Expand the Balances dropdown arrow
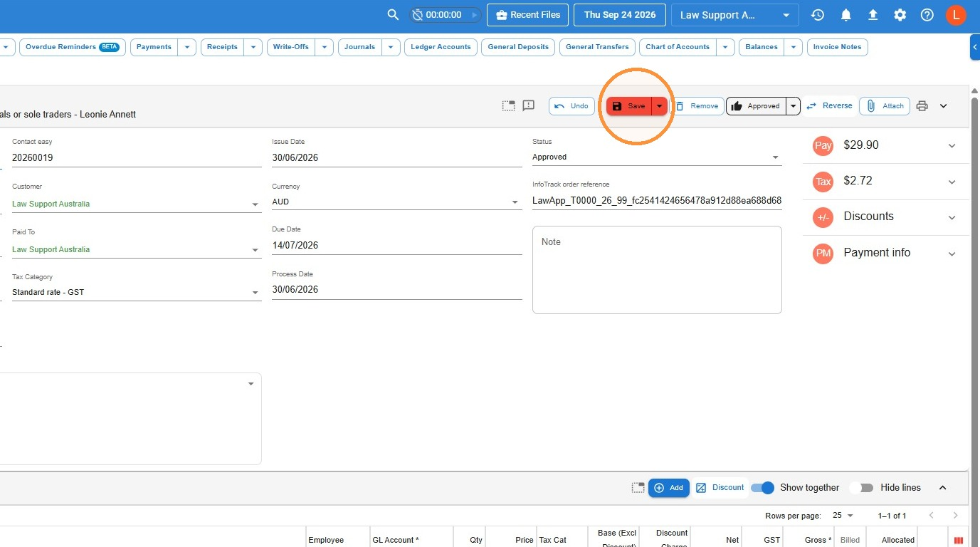Image resolution: width=980 pixels, height=547 pixels. point(793,47)
